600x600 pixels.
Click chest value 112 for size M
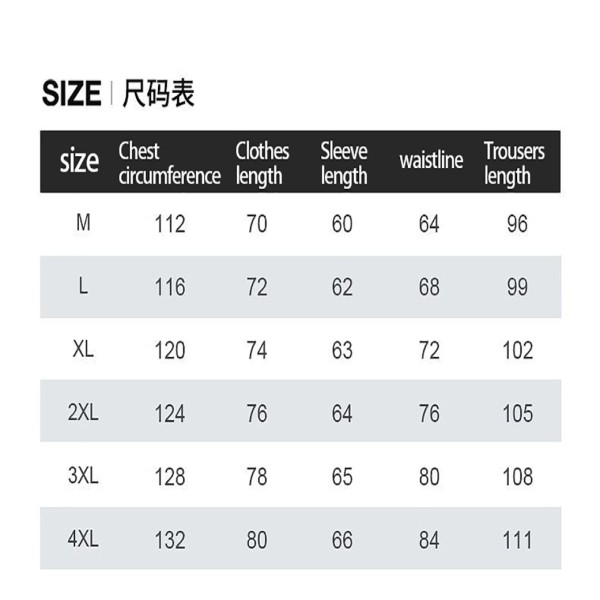coord(170,224)
